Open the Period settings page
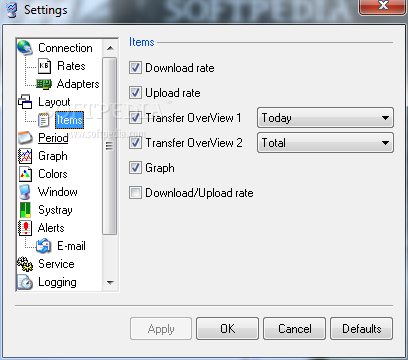Viewport: 408px width, 360px height. coord(53,138)
